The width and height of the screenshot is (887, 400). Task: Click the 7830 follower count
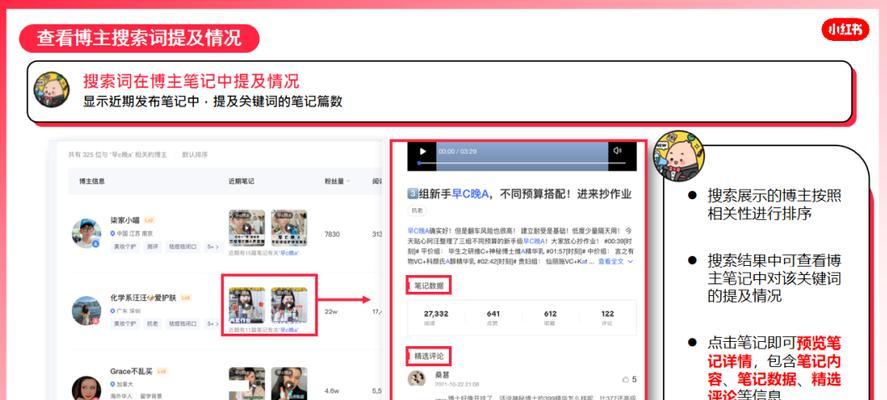331,234
